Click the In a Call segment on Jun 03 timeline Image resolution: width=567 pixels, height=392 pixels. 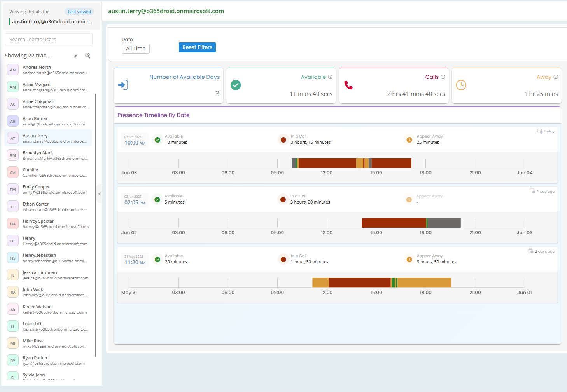point(327,163)
